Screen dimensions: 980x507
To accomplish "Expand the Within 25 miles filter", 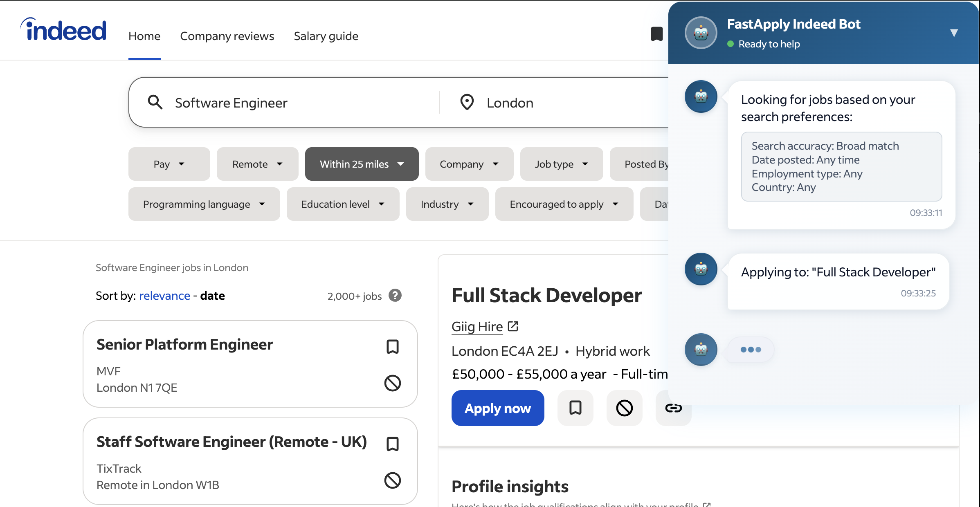I will tap(362, 164).
